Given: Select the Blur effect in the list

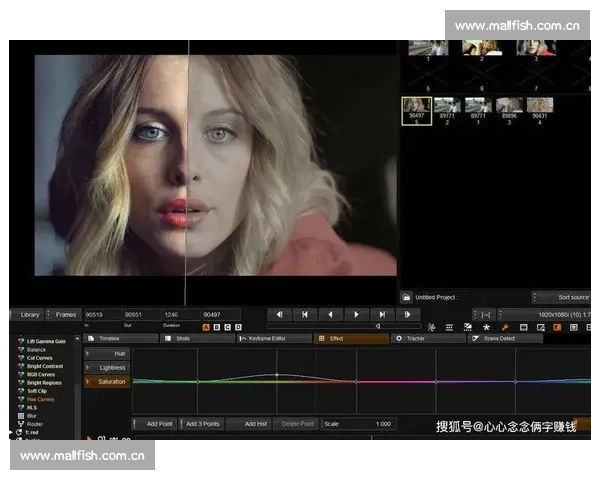Looking at the screenshot, I should point(34,415).
